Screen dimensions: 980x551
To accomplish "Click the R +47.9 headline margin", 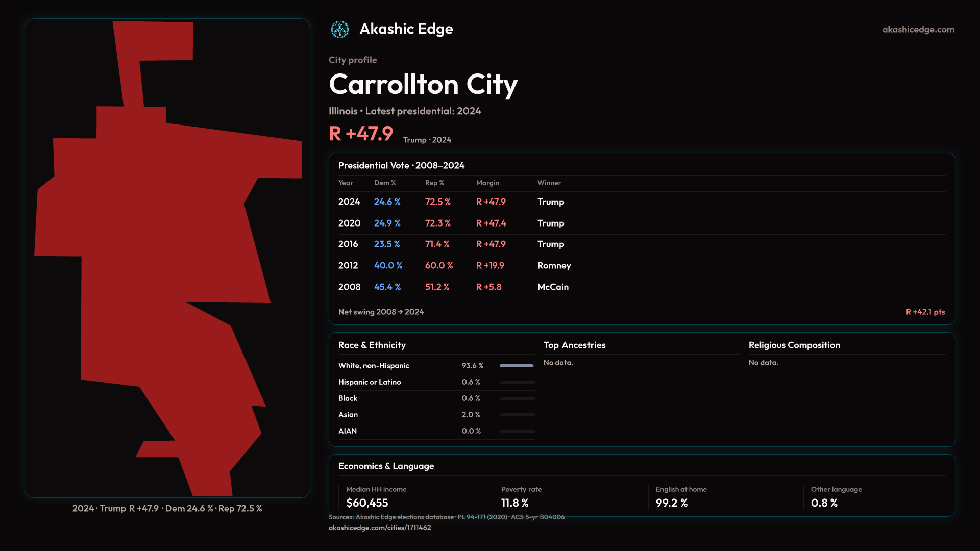I will coord(361,134).
